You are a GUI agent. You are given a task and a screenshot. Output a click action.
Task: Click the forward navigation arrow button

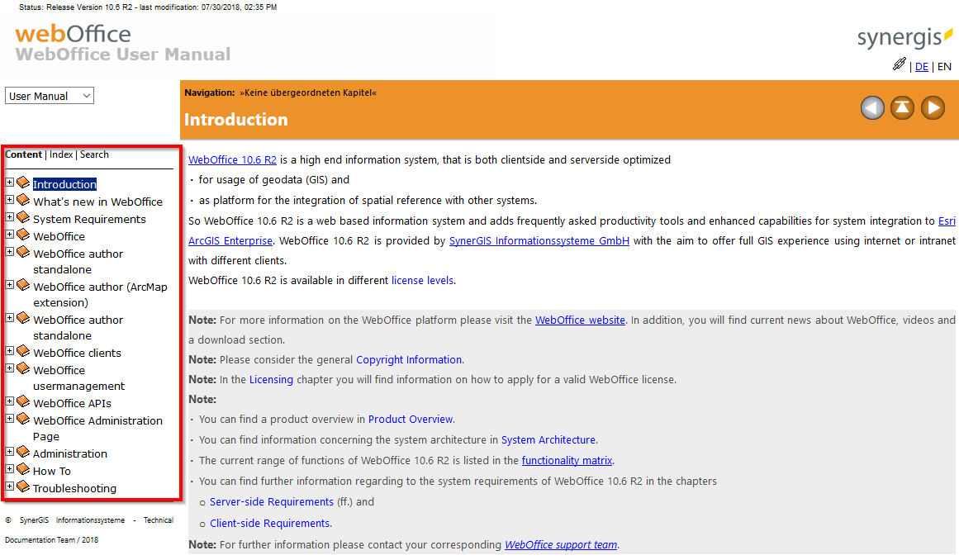[933, 107]
